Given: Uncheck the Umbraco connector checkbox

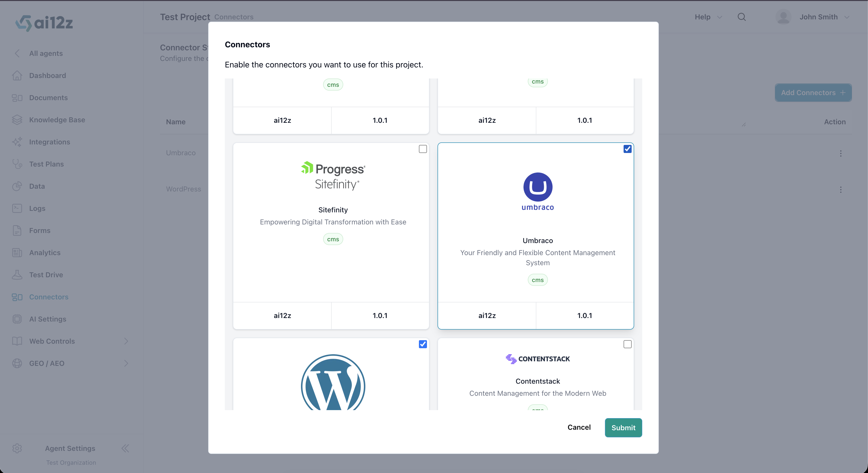Looking at the screenshot, I should [x=627, y=149].
